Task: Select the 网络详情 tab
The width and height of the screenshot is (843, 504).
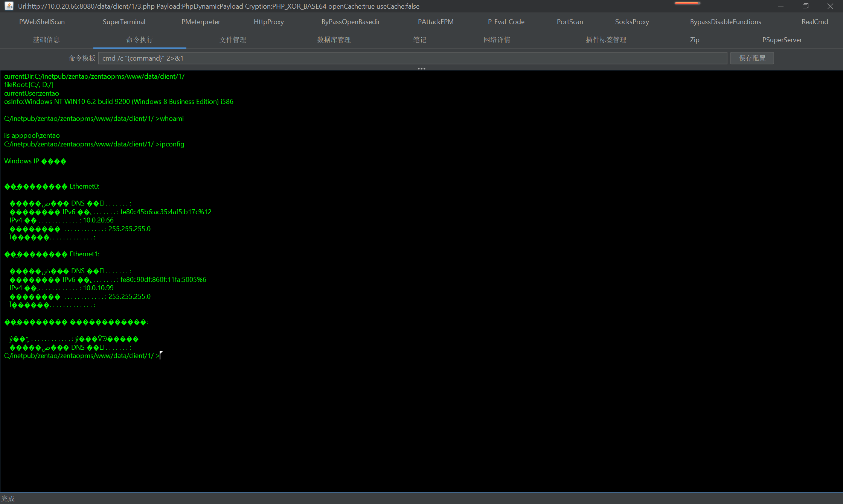Action: pyautogui.click(x=497, y=40)
